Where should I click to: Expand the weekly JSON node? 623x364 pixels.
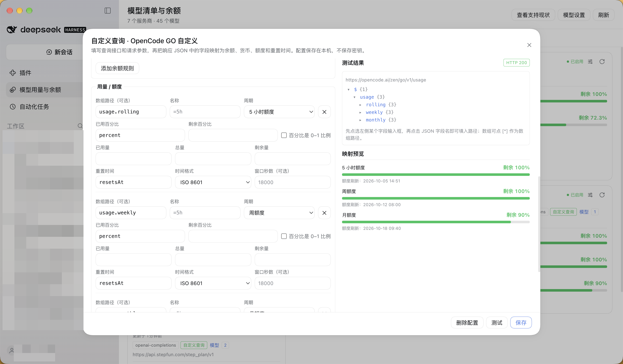360,112
